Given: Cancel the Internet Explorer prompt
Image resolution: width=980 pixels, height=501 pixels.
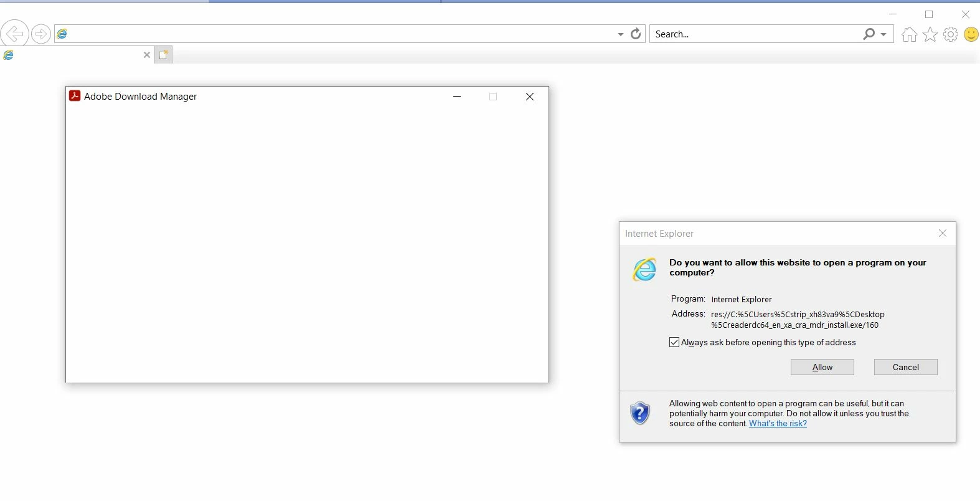Looking at the screenshot, I should click(906, 367).
